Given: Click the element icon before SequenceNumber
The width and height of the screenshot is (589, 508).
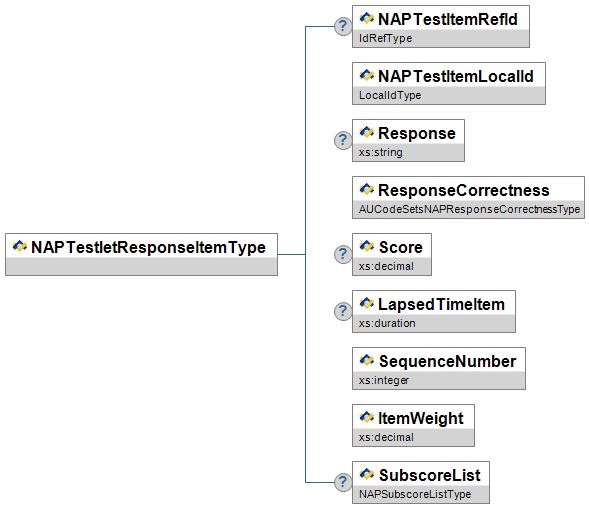Looking at the screenshot, I should pos(367,360).
